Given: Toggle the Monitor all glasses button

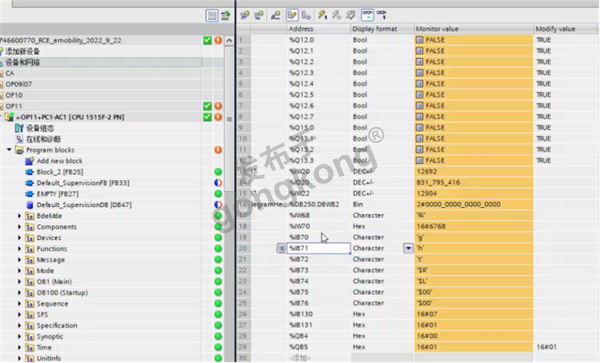Looking at the screenshot, I should [x=367, y=15].
